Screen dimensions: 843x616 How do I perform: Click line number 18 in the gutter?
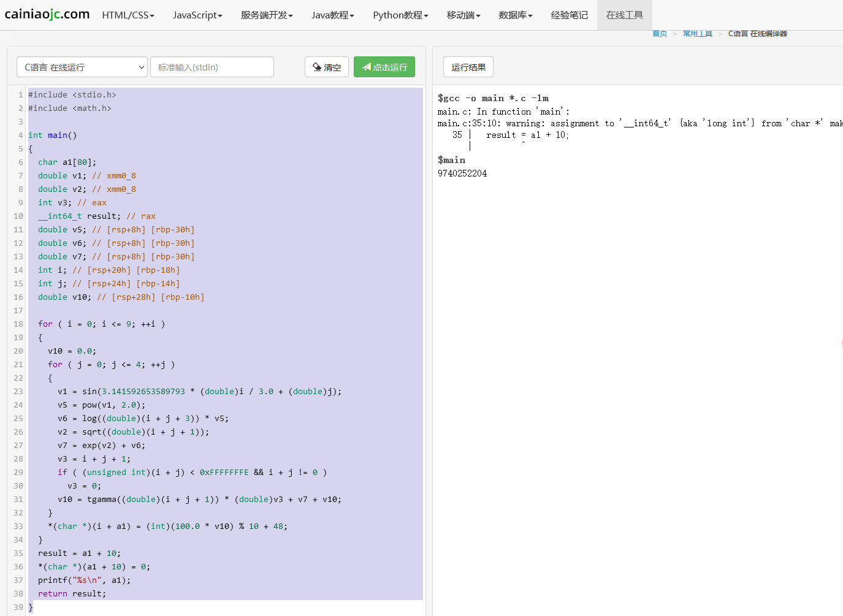[x=18, y=324]
